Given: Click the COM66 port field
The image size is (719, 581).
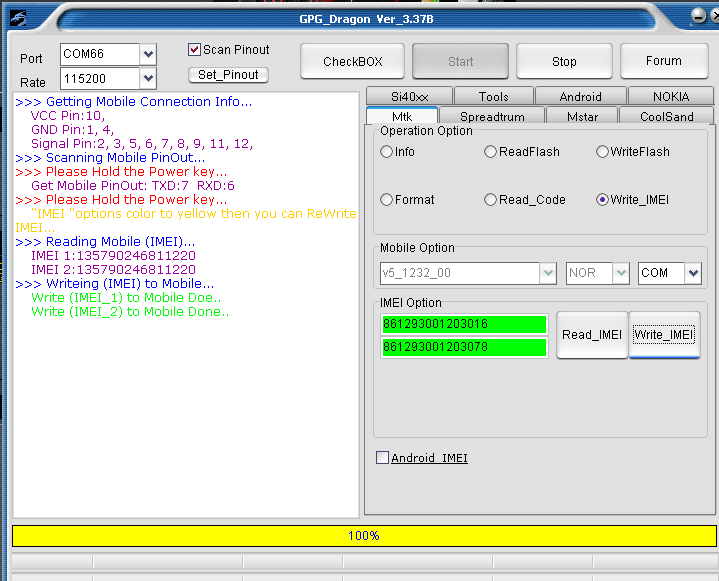Looking at the screenshot, I should [x=100, y=54].
